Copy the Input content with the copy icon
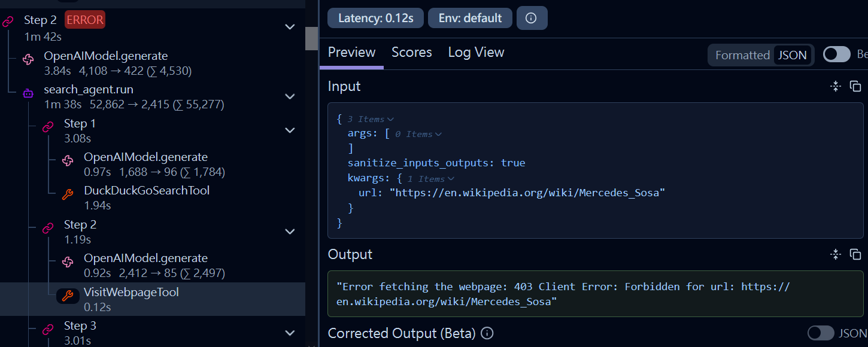Viewport: 868px width, 347px height. (x=855, y=86)
